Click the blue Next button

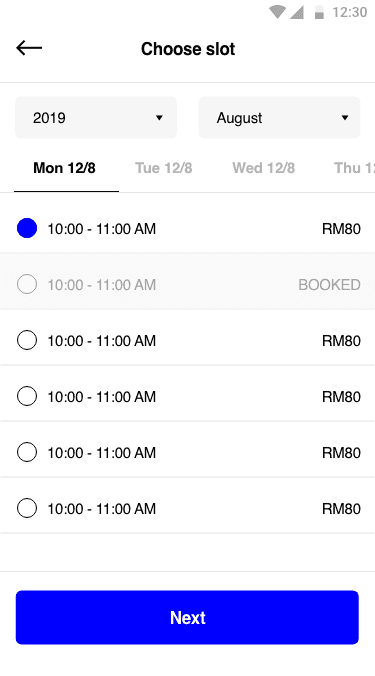tap(187, 617)
